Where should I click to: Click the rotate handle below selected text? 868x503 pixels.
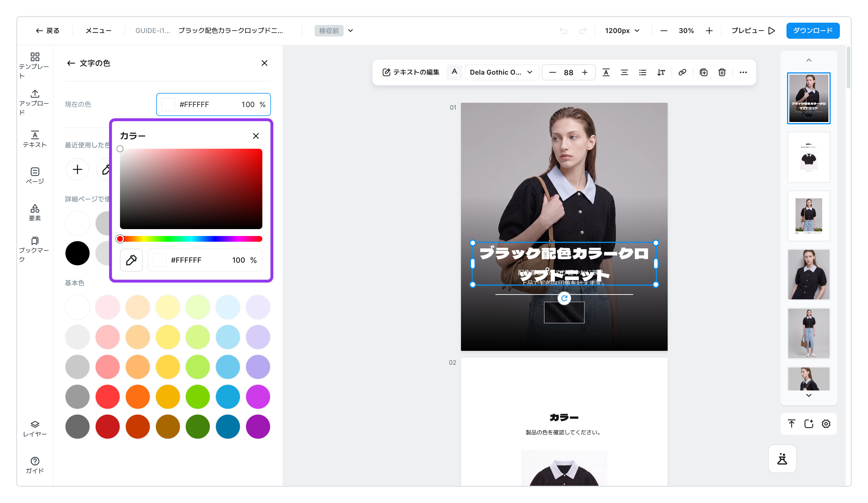pos(564,298)
